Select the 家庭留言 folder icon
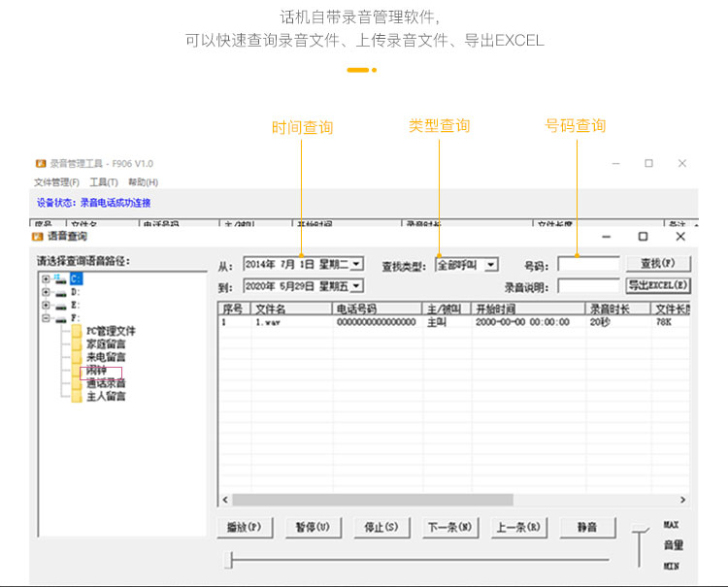Viewport: 728px width, 587px height. 76,344
